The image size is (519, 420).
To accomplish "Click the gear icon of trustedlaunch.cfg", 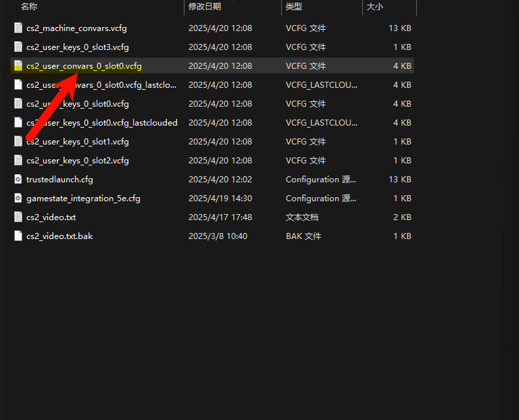I will click(x=18, y=179).
